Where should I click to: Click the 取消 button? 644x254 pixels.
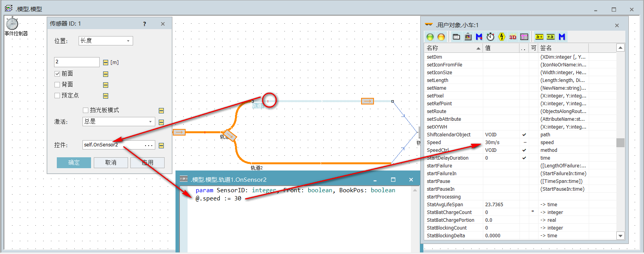pos(111,163)
